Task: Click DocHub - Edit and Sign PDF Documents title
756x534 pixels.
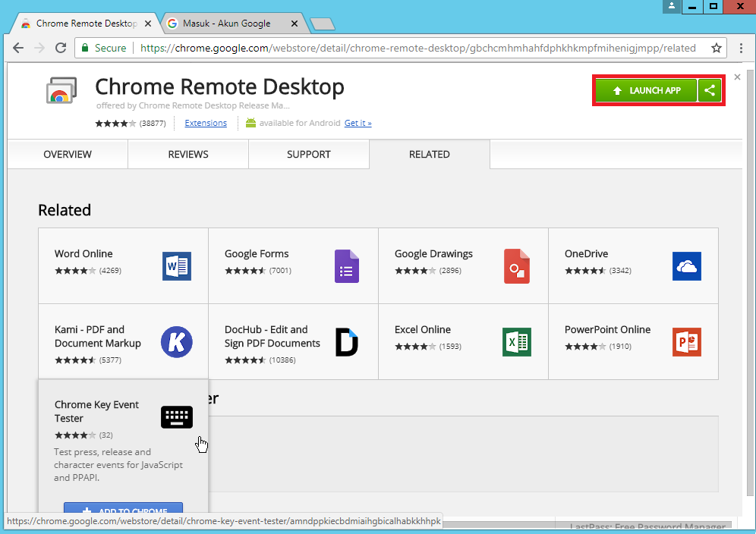Action: pyautogui.click(x=272, y=336)
